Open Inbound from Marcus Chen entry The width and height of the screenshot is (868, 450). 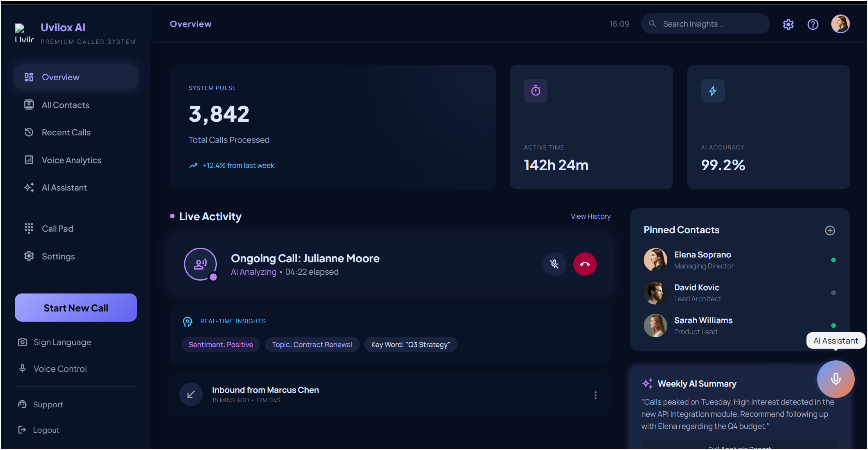(x=391, y=394)
